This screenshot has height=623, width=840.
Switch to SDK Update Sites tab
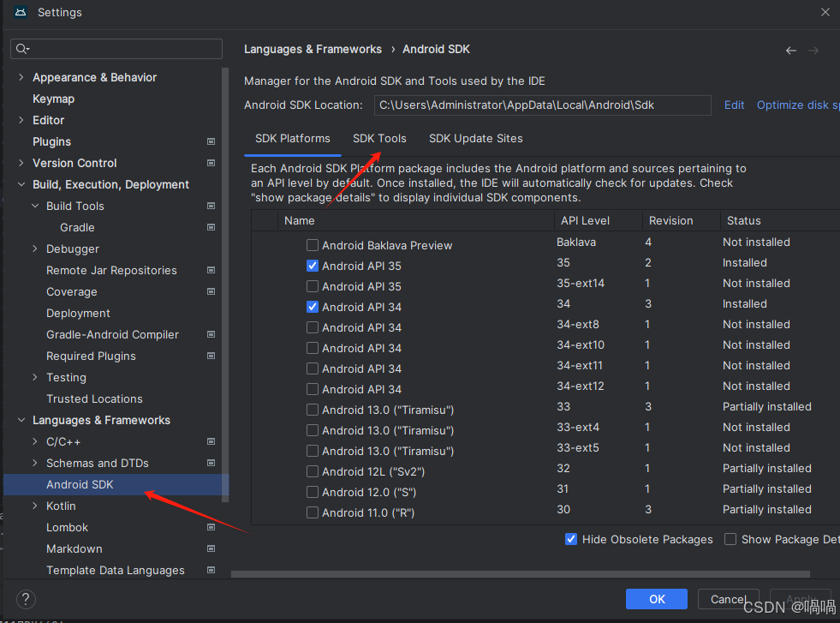pyautogui.click(x=476, y=138)
